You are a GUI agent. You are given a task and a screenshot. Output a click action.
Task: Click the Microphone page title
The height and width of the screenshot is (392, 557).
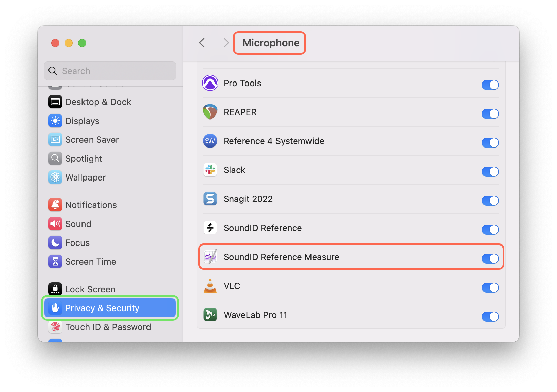[271, 43]
